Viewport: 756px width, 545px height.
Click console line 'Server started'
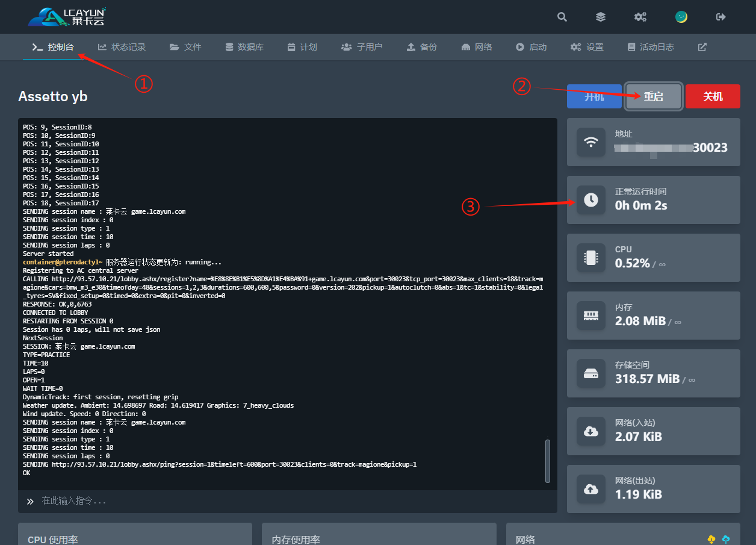tap(48, 254)
